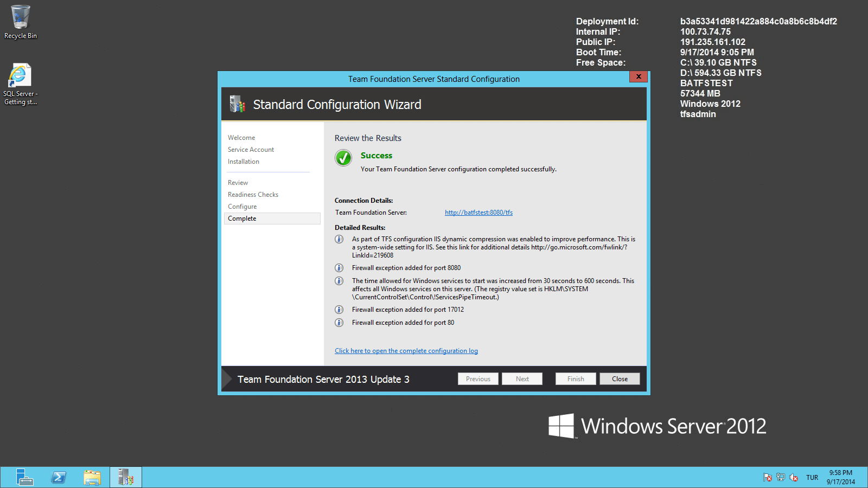
Task: Open Windows PowerShell from the taskbar
Action: click(58, 477)
